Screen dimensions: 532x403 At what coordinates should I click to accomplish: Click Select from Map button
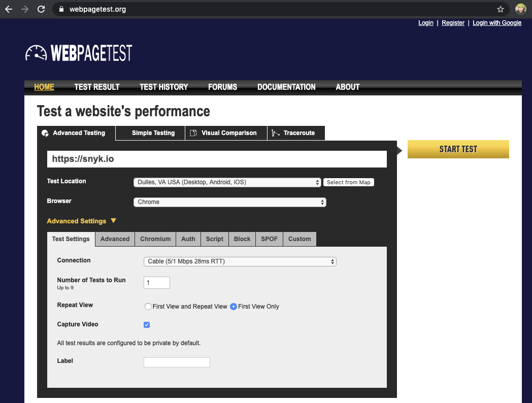[x=348, y=182]
